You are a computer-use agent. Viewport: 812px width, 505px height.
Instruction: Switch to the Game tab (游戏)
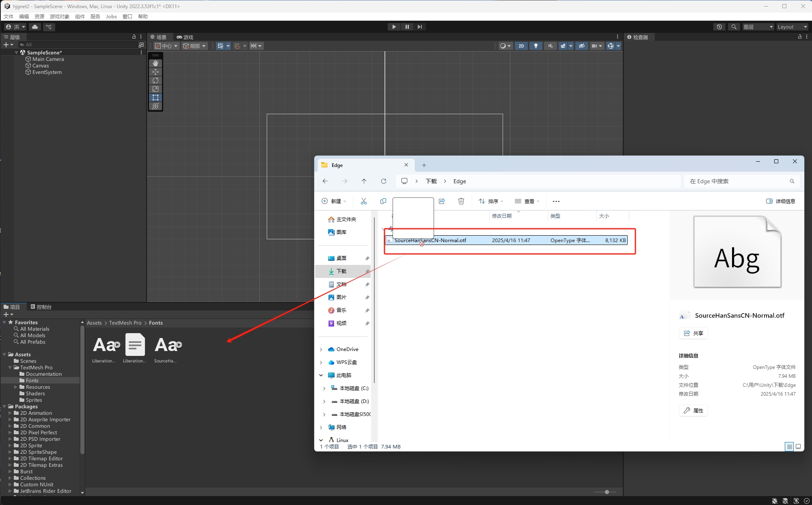(185, 37)
